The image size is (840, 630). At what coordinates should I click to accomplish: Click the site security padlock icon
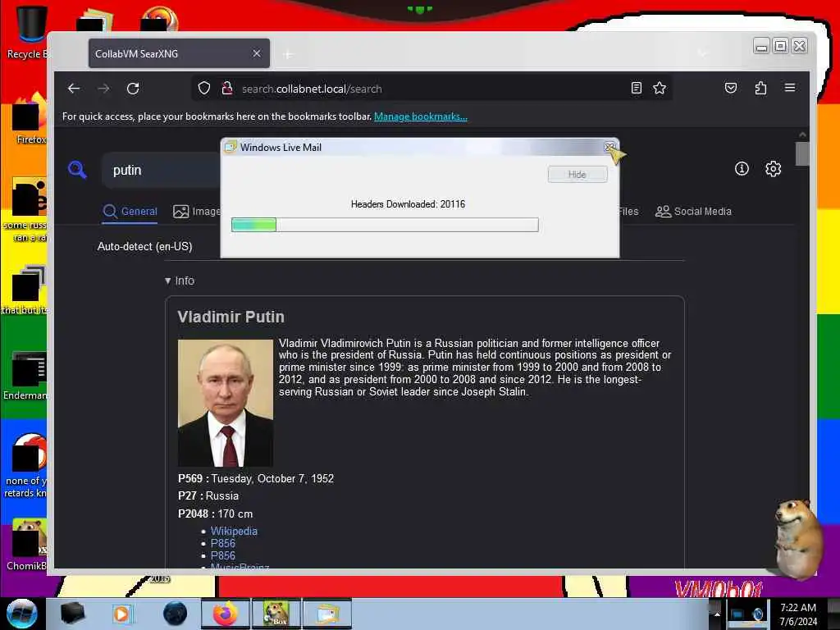tap(227, 88)
